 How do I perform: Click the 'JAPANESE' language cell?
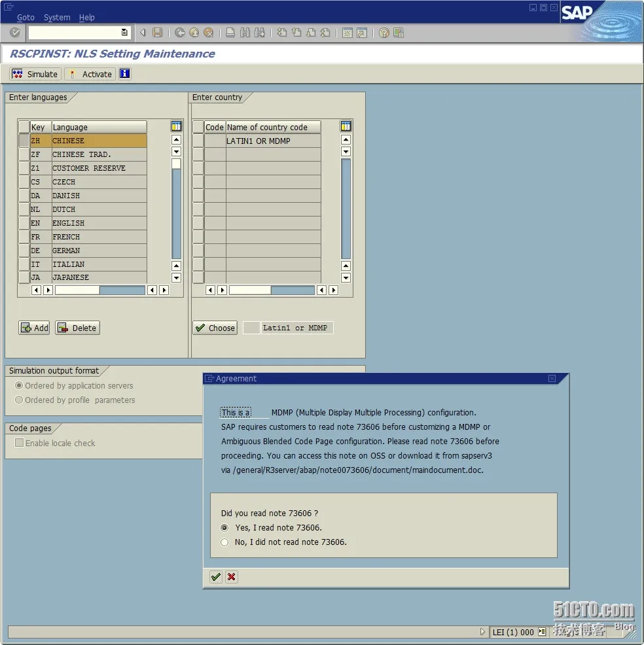(x=99, y=277)
